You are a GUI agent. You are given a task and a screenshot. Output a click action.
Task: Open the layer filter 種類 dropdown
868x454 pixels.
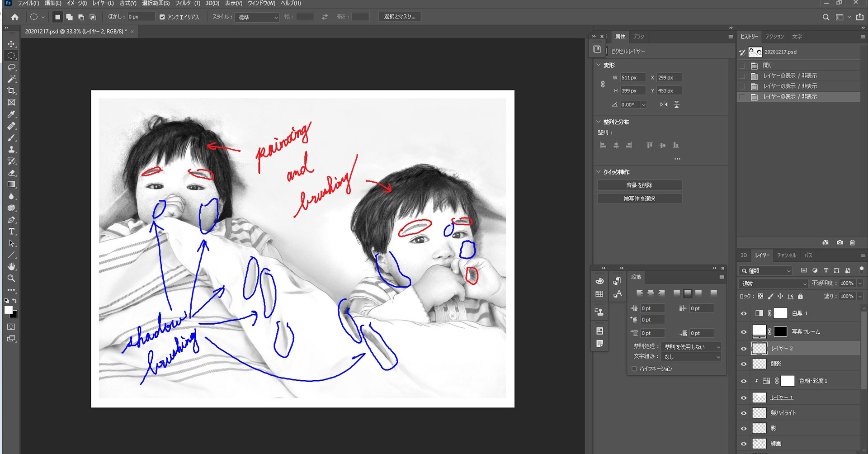765,271
